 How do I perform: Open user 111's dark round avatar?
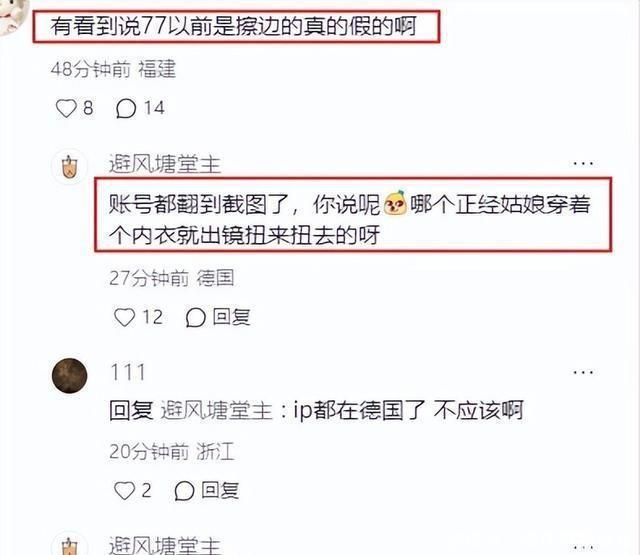pos(69,375)
